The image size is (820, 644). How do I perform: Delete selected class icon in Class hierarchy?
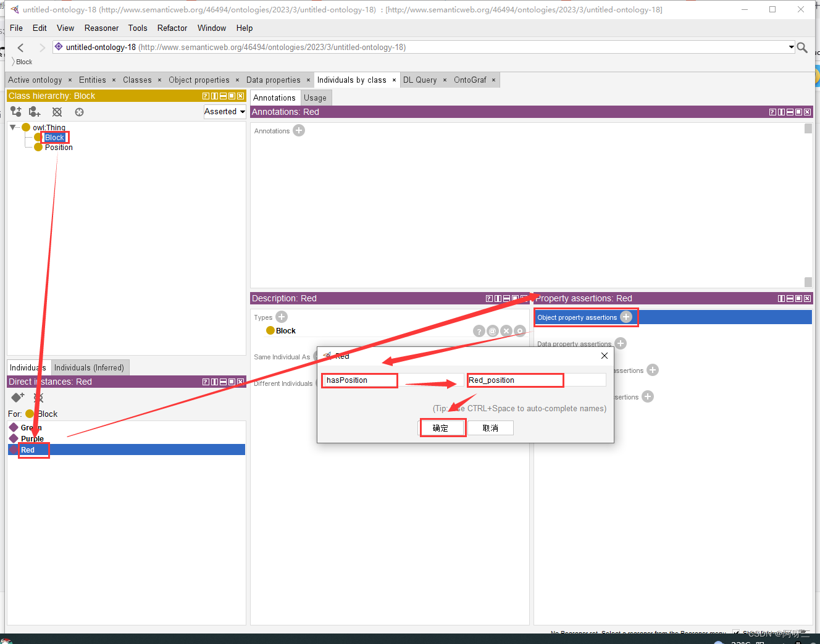(57, 112)
